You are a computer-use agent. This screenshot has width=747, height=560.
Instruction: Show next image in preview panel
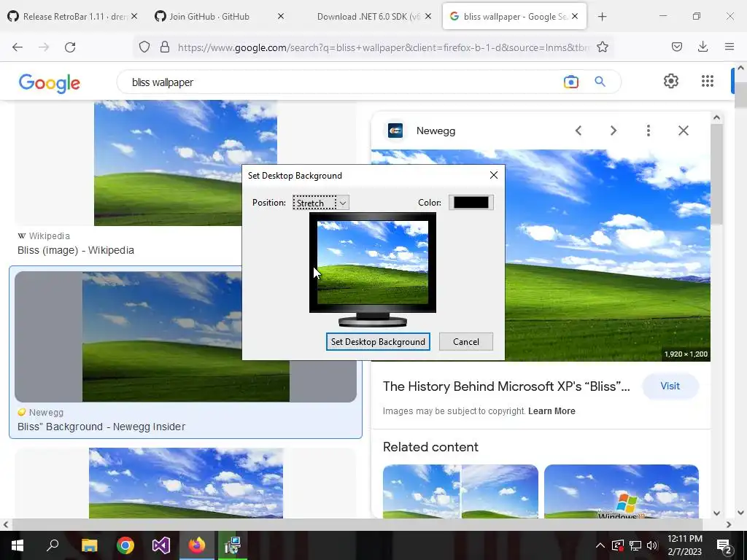[x=614, y=131]
